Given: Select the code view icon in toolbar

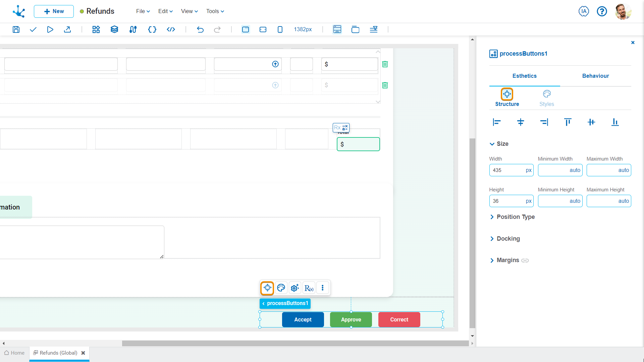Looking at the screenshot, I should (171, 29).
